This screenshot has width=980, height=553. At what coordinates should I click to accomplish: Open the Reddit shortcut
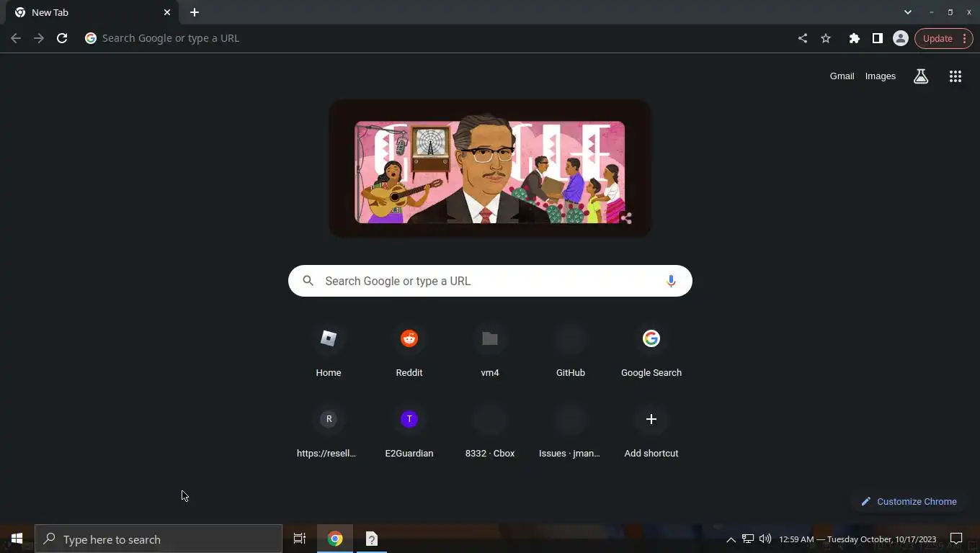(409, 350)
